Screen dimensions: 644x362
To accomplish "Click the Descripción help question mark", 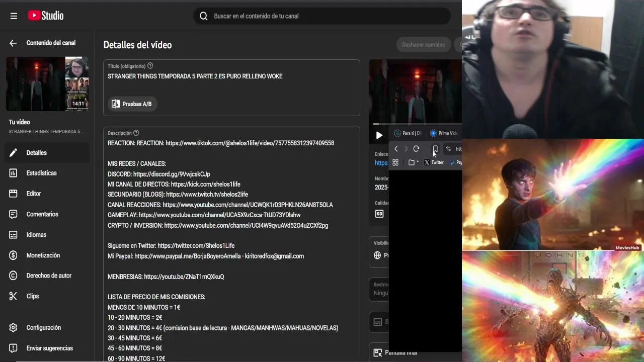I will click(x=136, y=133).
